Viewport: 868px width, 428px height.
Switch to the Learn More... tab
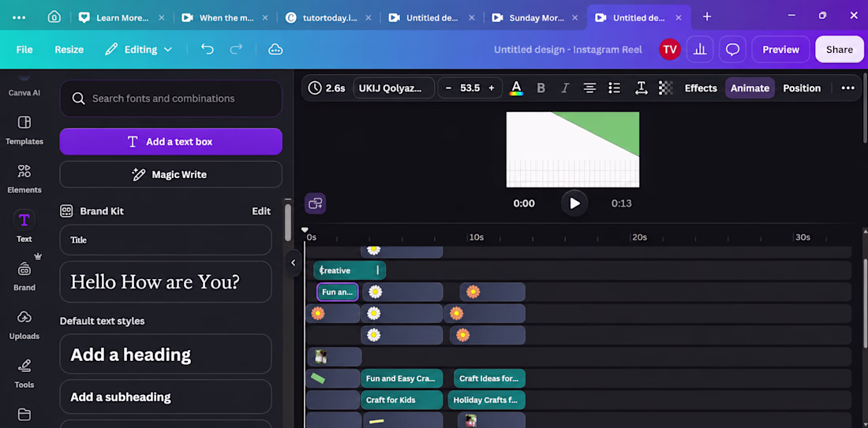click(x=122, y=17)
